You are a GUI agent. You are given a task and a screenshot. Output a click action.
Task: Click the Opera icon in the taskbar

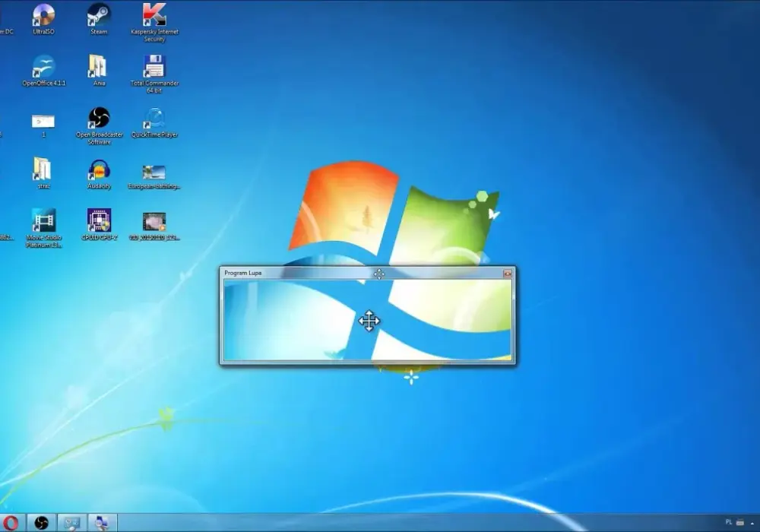11,523
